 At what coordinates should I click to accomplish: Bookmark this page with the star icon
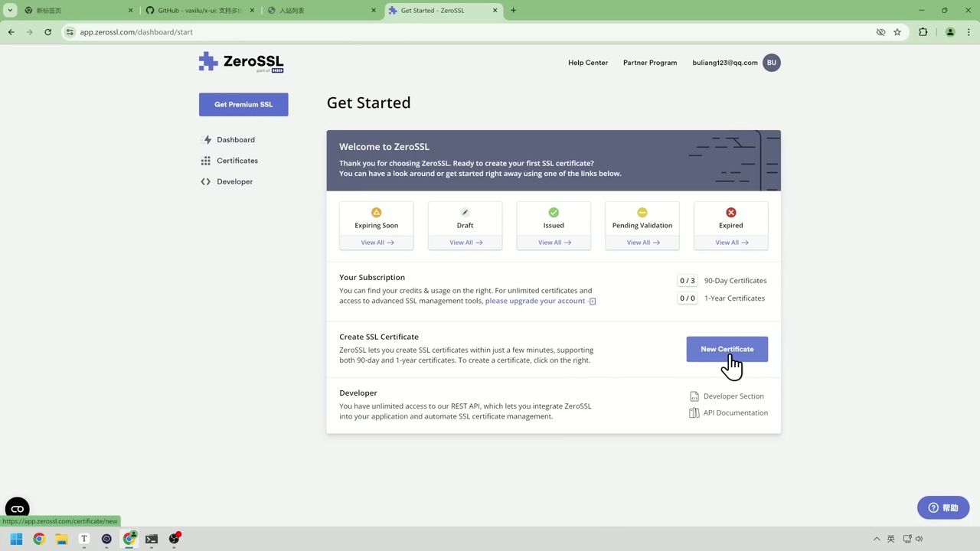click(x=897, y=32)
